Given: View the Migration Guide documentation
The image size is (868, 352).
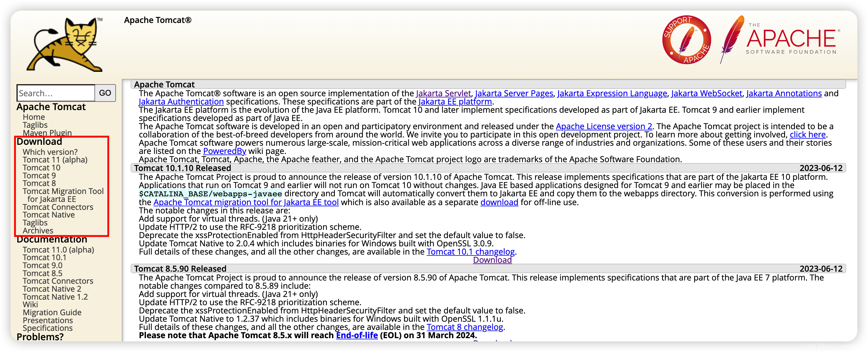Looking at the screenshot, I should point(52,313).
